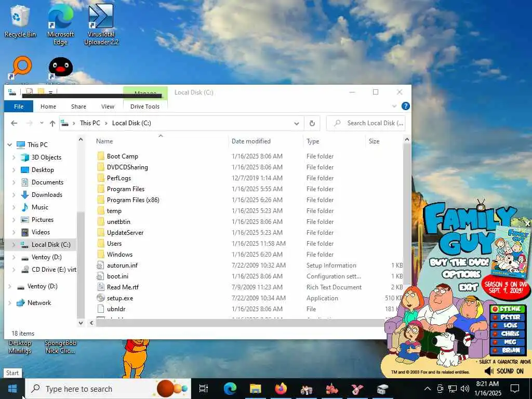
Task: Open the network tray icon
Action: 453,389
